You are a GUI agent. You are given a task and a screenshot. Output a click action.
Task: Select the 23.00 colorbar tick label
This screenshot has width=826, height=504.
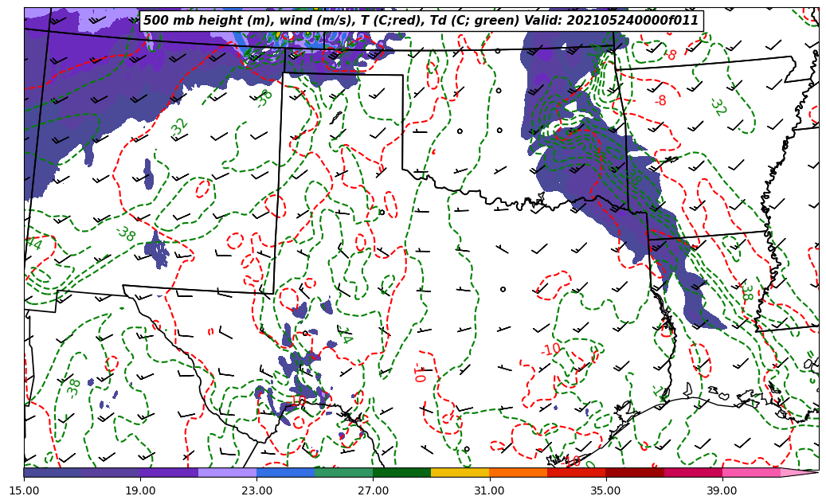coord(256,490)
